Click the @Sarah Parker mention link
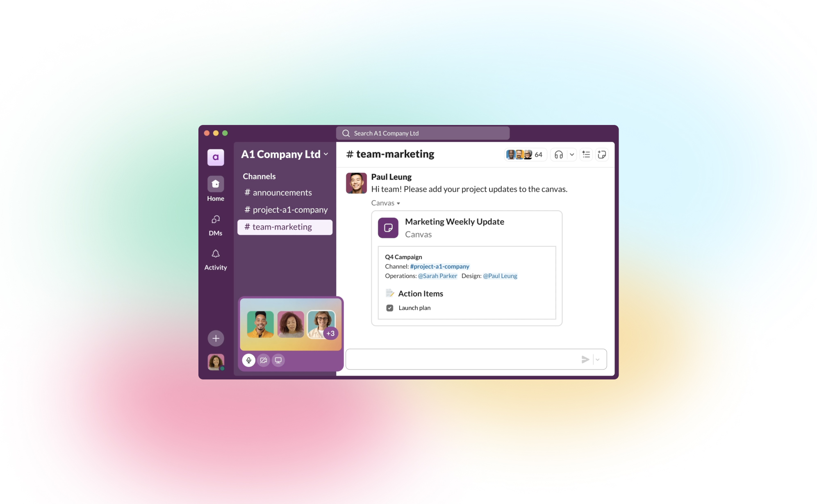Viewport: 817px width, 504px height. (x=437, y=276)
